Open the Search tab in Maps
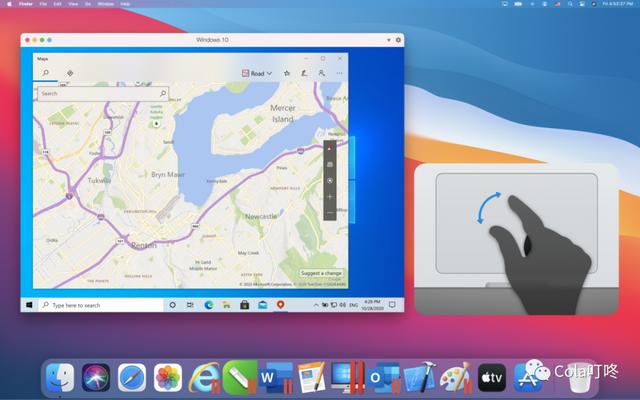The image size is (640, 400). 46,73
